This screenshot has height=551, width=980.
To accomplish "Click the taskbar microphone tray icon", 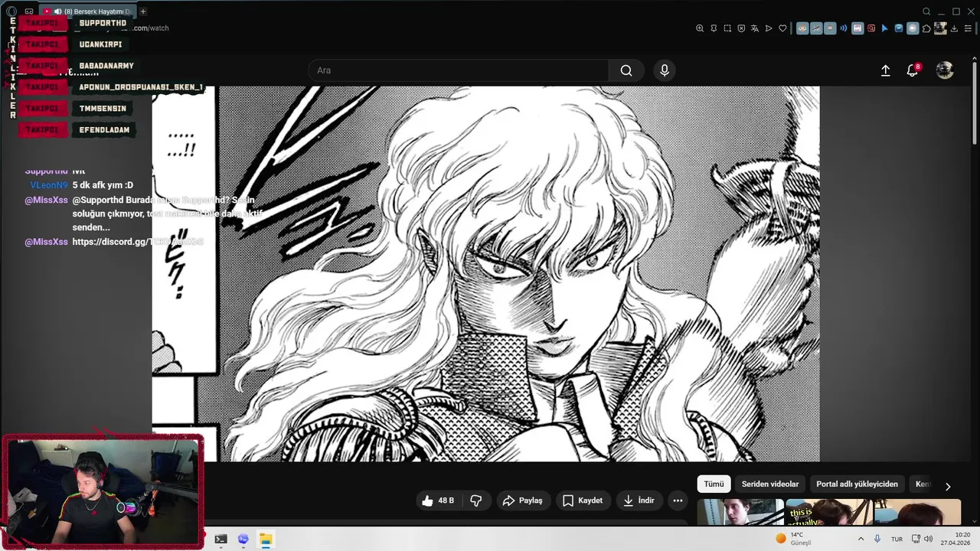I will point(877,539).
